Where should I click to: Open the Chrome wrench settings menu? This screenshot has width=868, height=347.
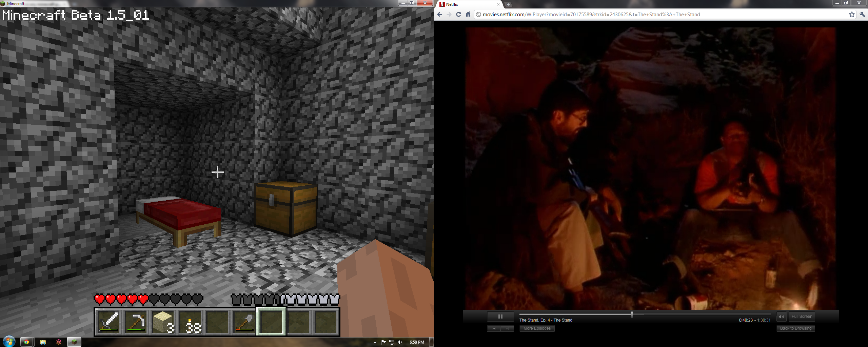click(862, 14)
